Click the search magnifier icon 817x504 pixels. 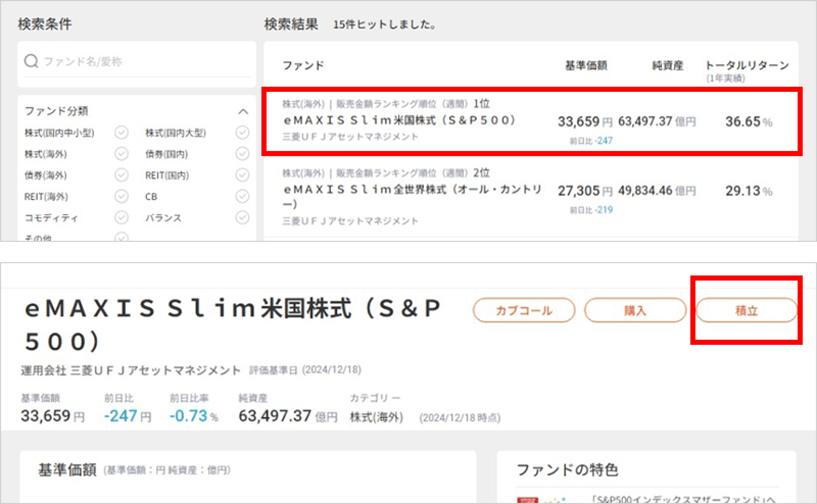click(31, 62)
